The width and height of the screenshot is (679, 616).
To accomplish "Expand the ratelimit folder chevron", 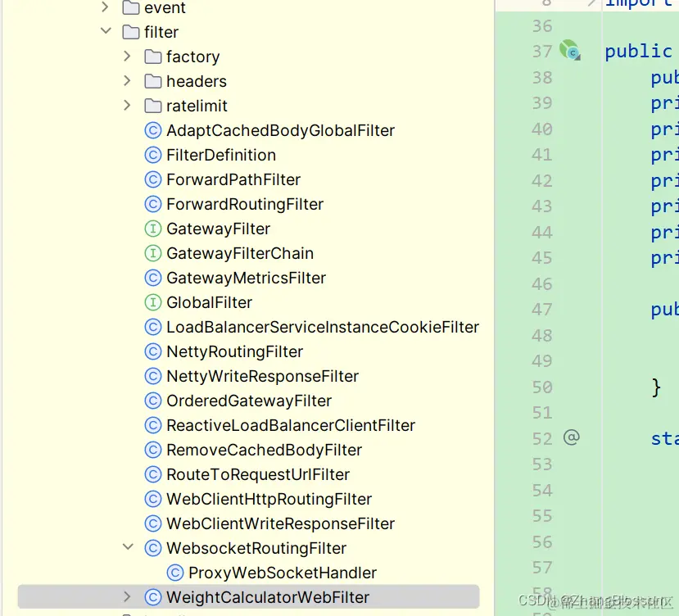I will coord(127,106).
